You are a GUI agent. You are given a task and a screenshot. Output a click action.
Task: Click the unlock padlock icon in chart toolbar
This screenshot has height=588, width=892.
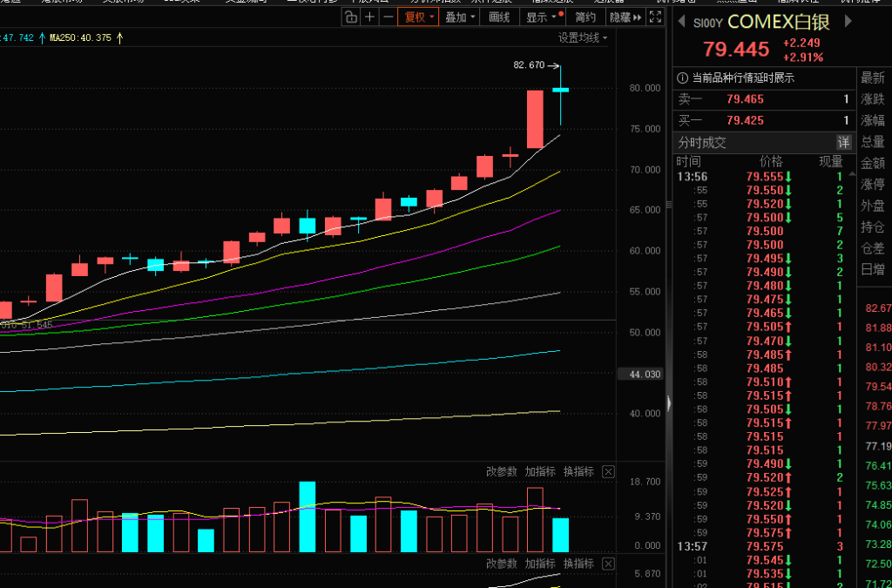coord(351,17)
